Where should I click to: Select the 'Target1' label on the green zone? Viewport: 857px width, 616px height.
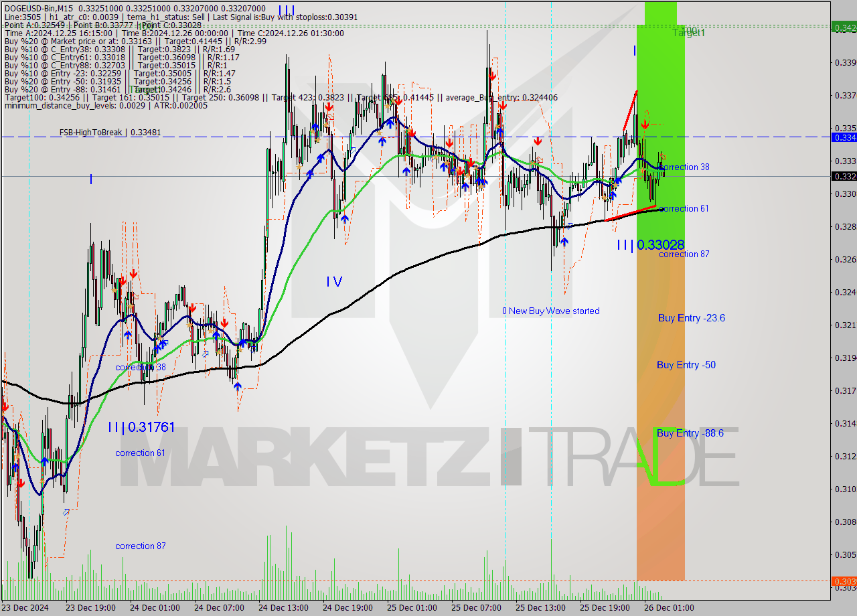click(x=689, y=32)
